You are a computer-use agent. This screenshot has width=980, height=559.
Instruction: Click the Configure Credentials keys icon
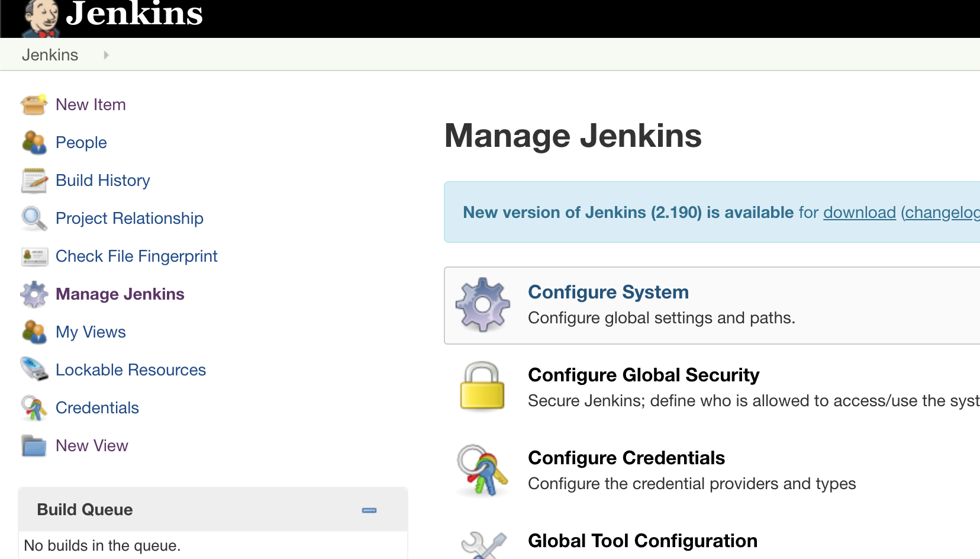(482, 470)
